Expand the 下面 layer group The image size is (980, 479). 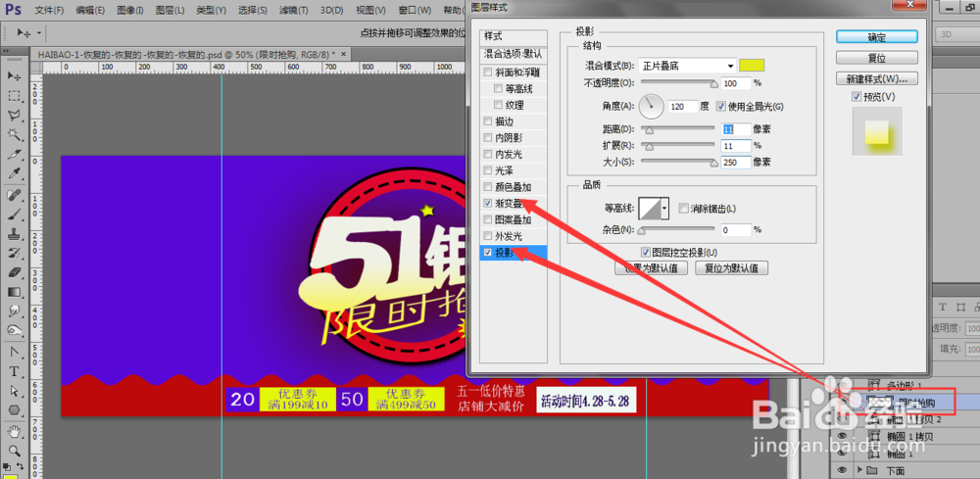pos(859,469)
